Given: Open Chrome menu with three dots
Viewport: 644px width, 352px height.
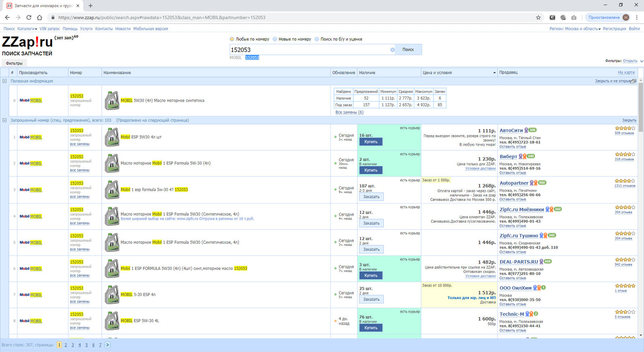Looking at the screenshot, I should pos(637,17).
